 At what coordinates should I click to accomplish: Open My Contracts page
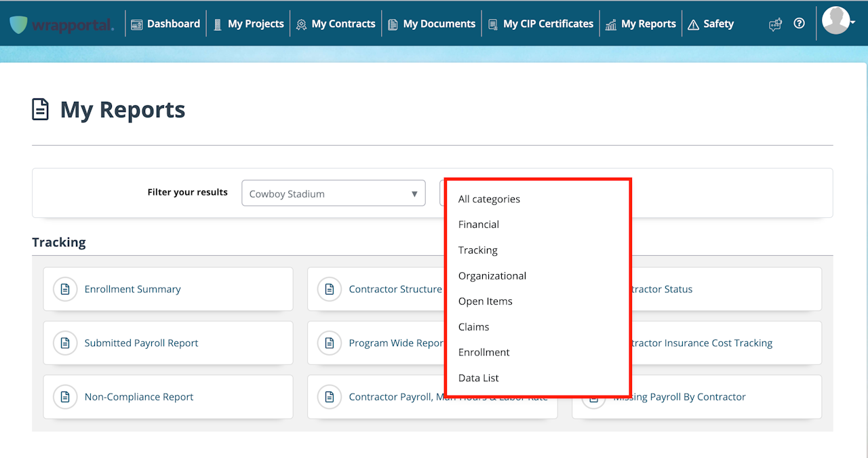click(x=336, y=24)
